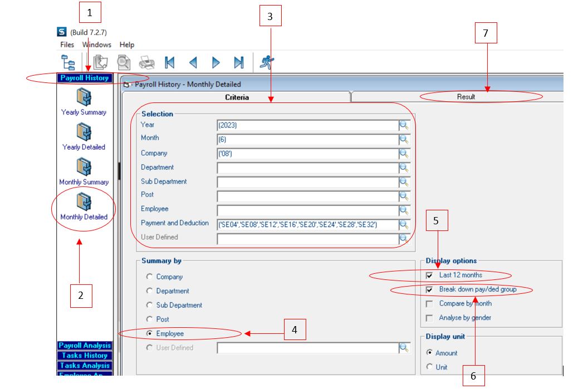
Task: Open the Tasks History sidebar section
Action: (85, 356)
